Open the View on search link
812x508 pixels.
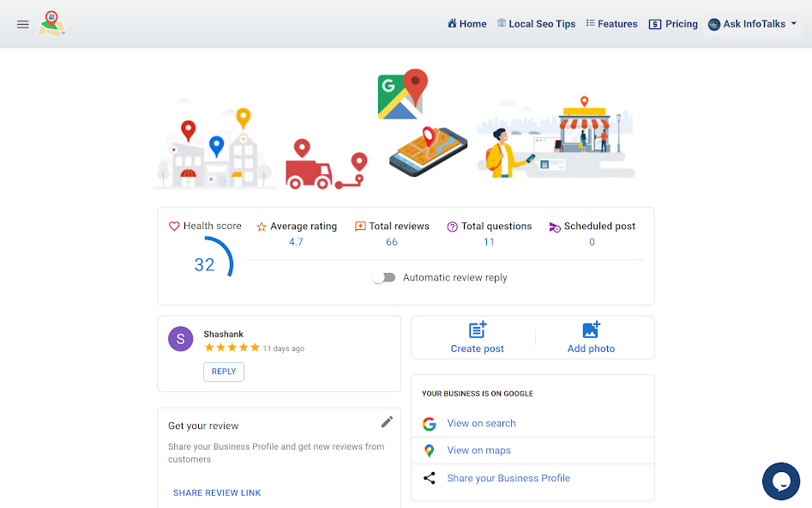(x=482, y=424)
